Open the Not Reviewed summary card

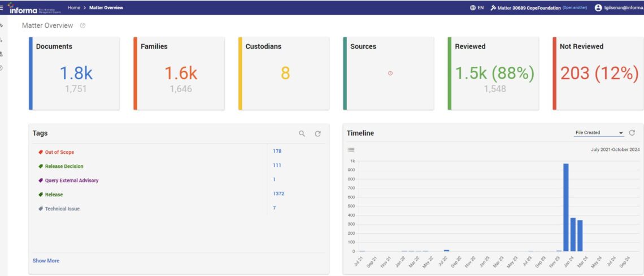[599, 74]
